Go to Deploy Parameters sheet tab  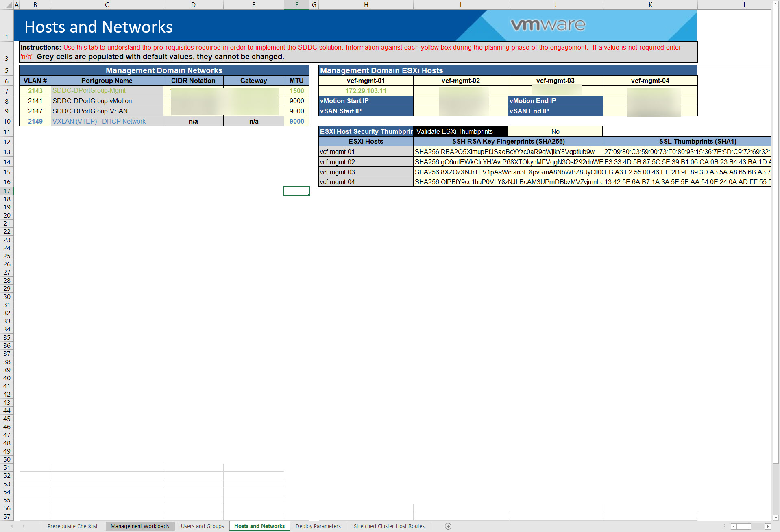pyautogui.click(x=318, y=526)
